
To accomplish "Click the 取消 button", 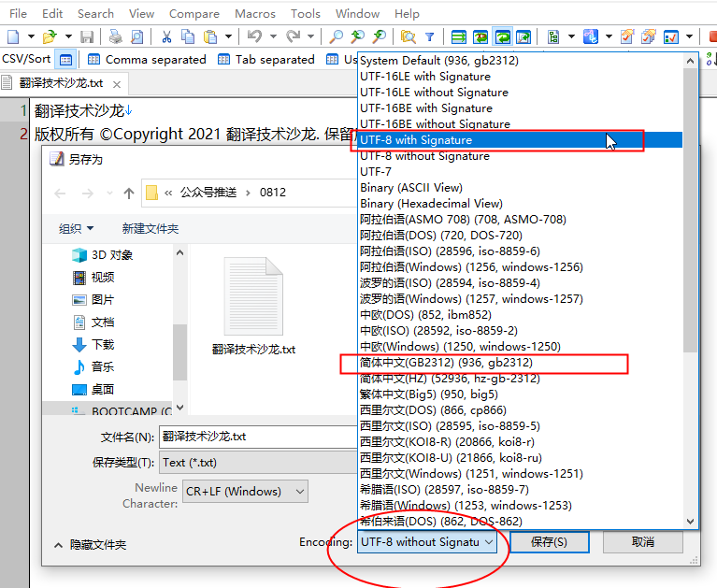I will (x=643, y=542).
